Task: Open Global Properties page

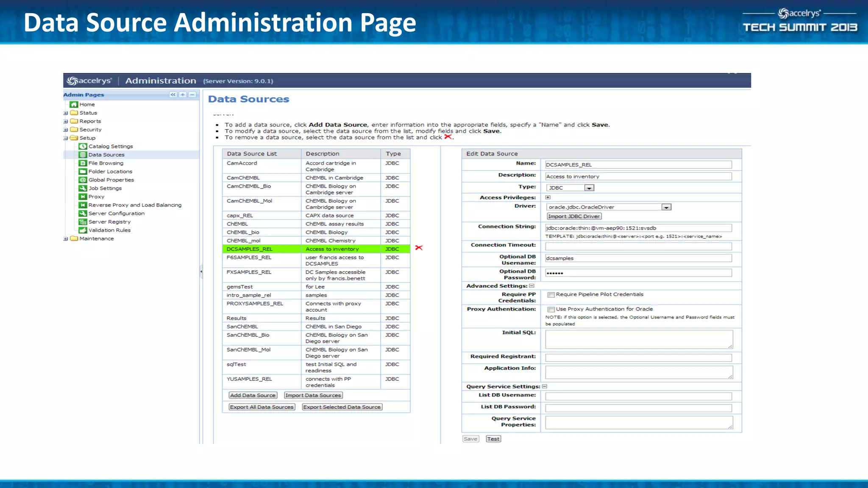Action: [x=111, y=180]
